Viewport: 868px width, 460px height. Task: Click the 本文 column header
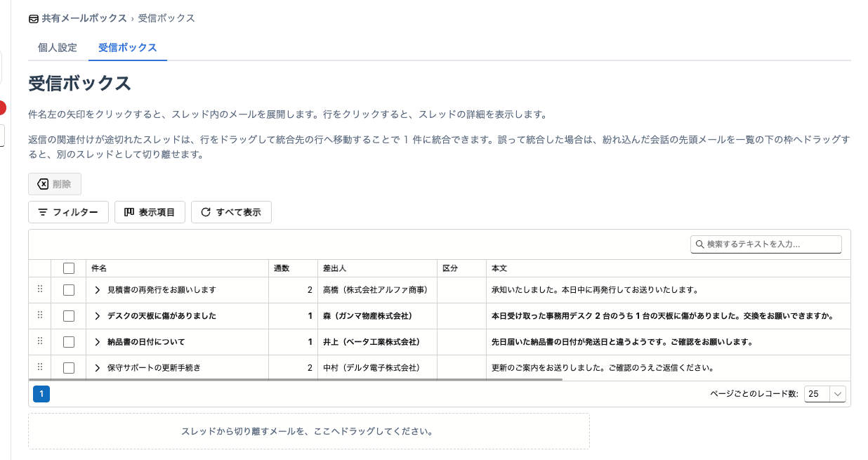click(x=668, y=268)
